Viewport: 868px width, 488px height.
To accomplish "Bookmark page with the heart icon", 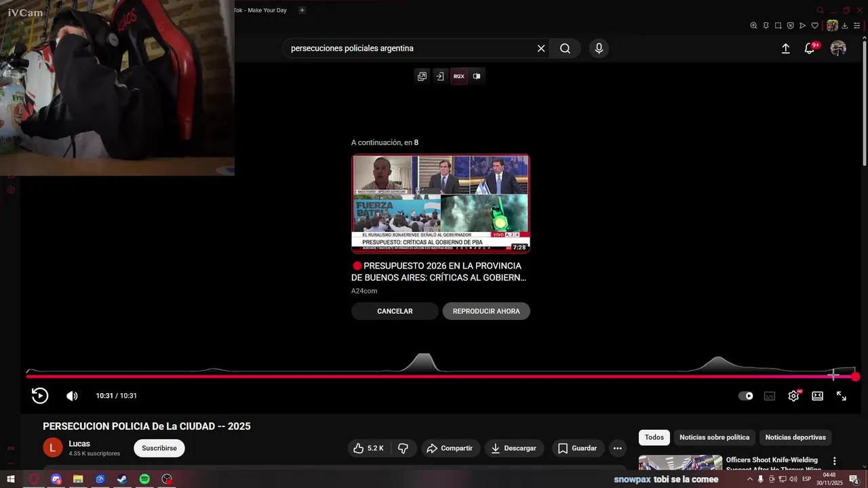I will click(x=815, y=26).
